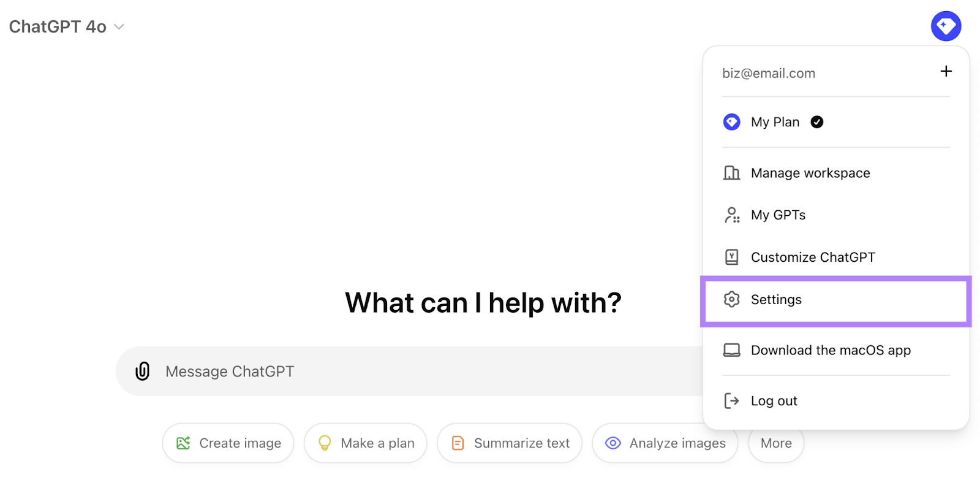Click the My GPTs icon in the menu
The height and width of the screenshot is (488, 980).
(731, 215)
